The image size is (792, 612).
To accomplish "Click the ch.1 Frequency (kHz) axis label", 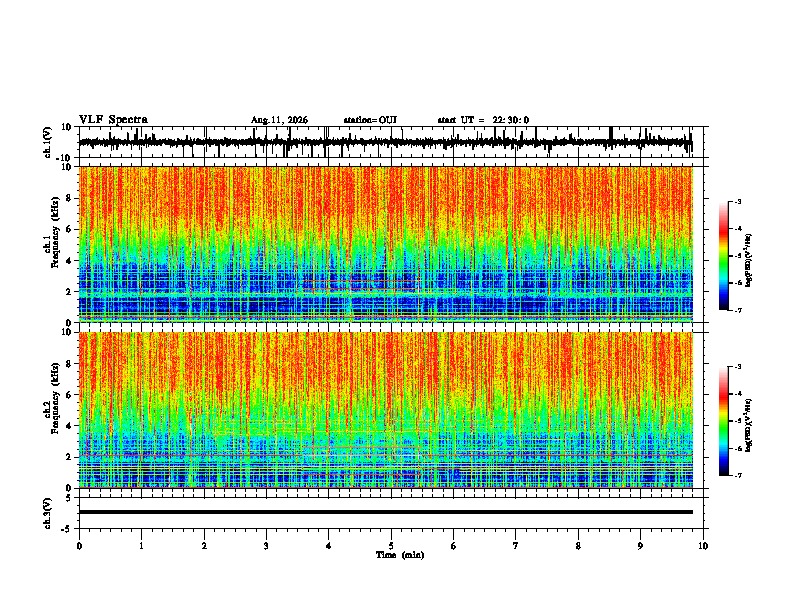I will coord(52,233).
